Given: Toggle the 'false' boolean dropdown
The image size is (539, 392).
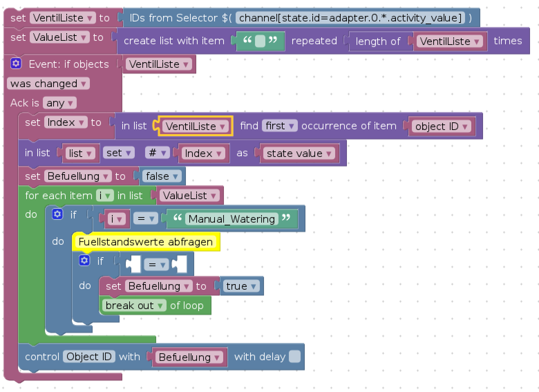Looking at the screenshot, I should 162,176.
